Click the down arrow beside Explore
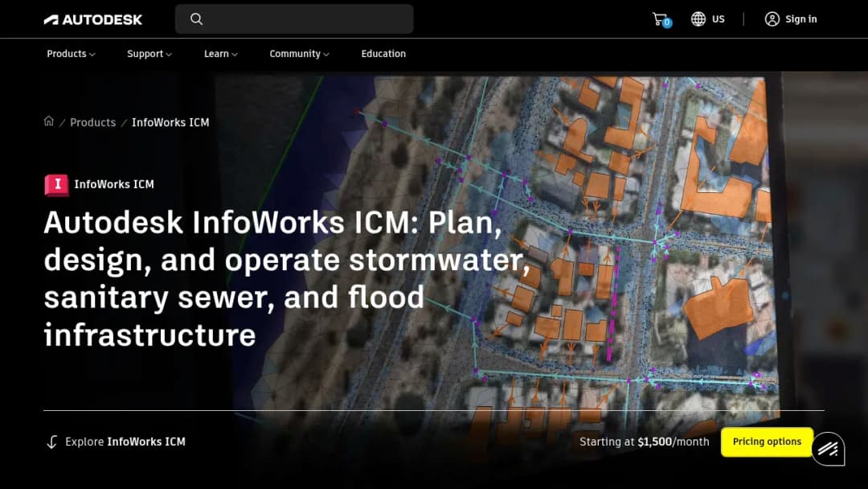This screenshot has height=489, width=868. (51, 442)
